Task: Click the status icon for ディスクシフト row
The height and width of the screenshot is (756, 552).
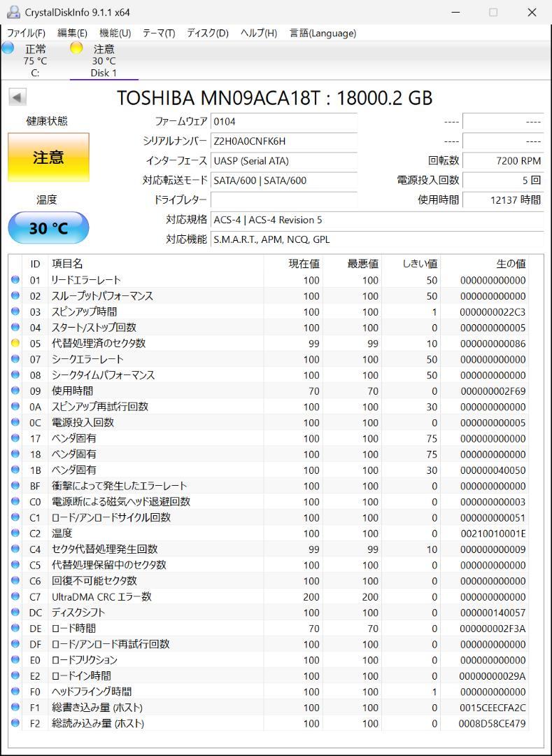Action: (x=15, y=612)
